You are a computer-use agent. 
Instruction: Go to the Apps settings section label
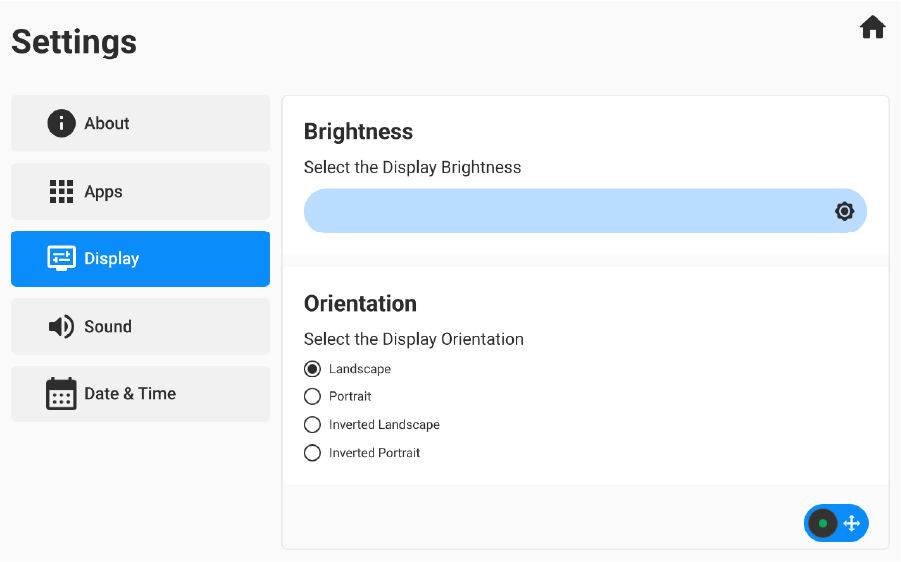[x=103, y=191]
